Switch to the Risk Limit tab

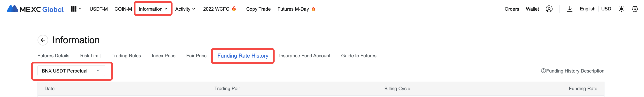(x=91, y=56)
